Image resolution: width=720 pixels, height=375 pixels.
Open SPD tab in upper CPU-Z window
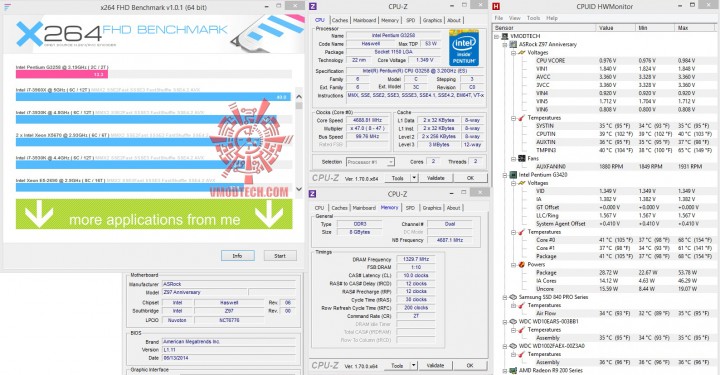tap(411, 20)
